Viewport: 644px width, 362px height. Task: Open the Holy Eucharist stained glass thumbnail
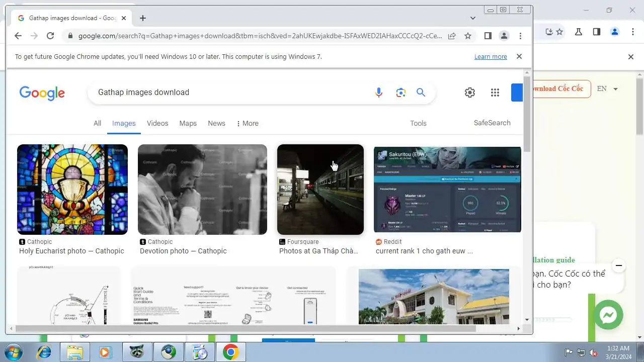point(72,190)
